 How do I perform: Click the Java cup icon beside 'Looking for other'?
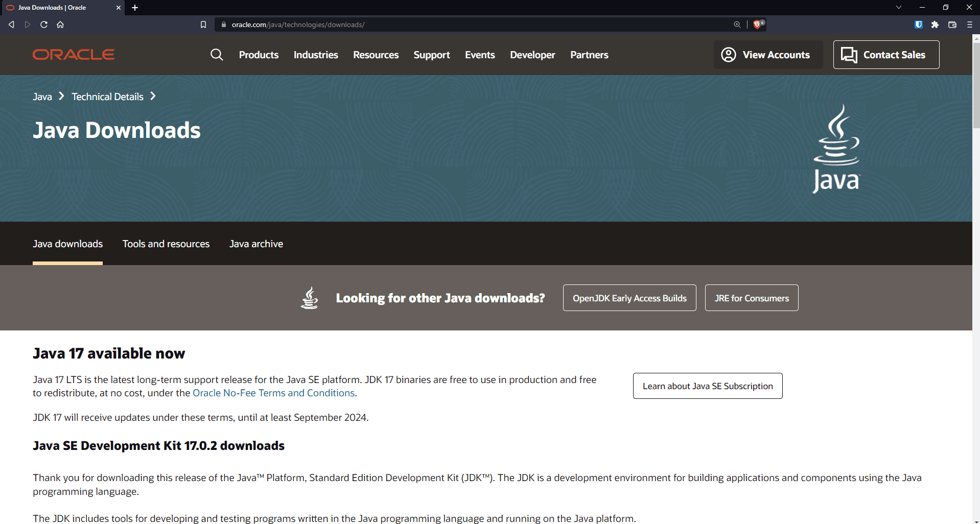[x=310, y=298]
